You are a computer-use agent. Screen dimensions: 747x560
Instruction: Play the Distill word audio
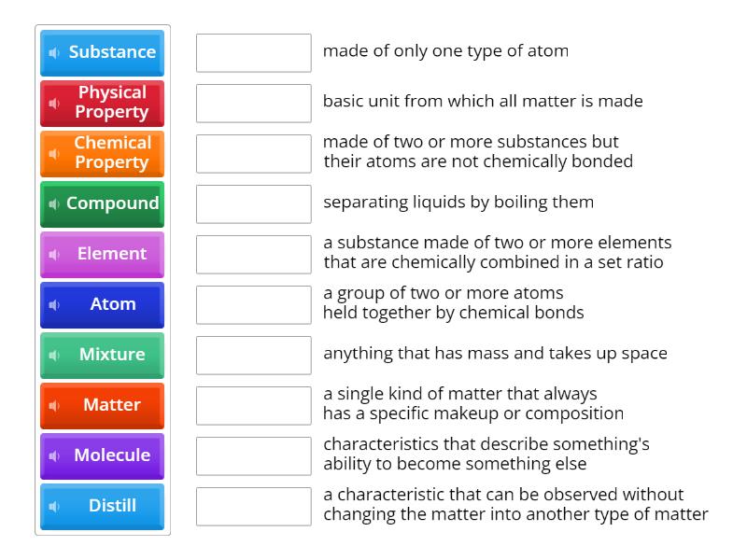(54, 506)
